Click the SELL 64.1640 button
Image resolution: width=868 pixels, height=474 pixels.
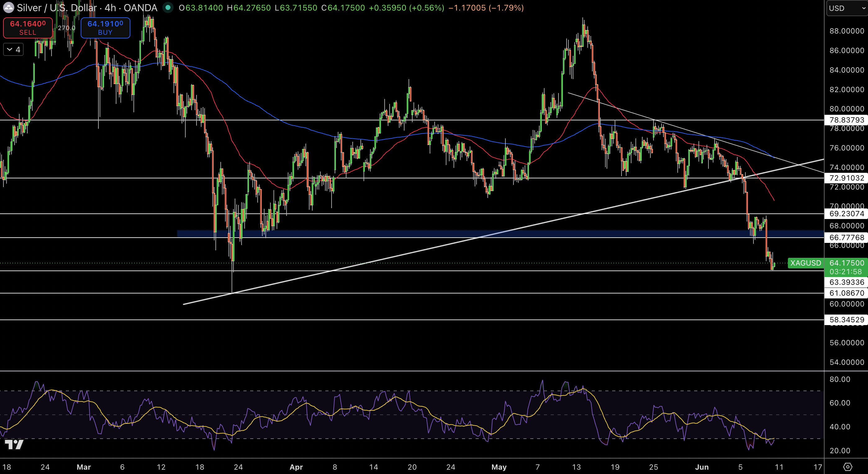pos(28,28)
